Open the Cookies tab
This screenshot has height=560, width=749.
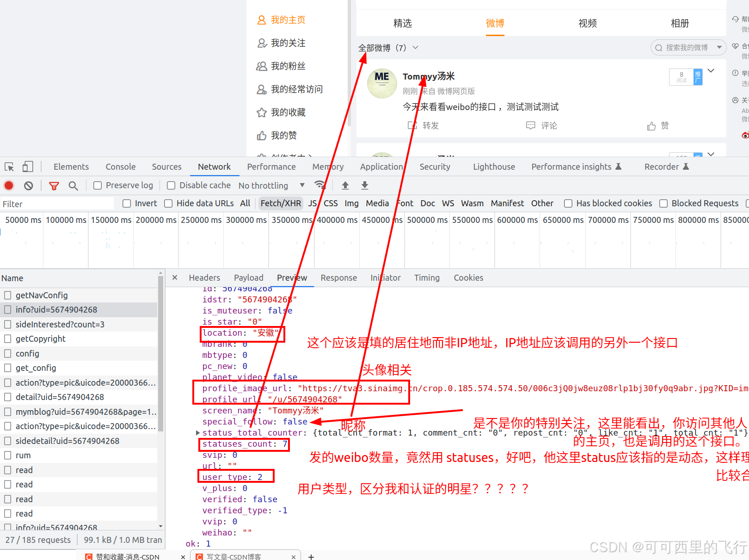(x=468, y=278)
